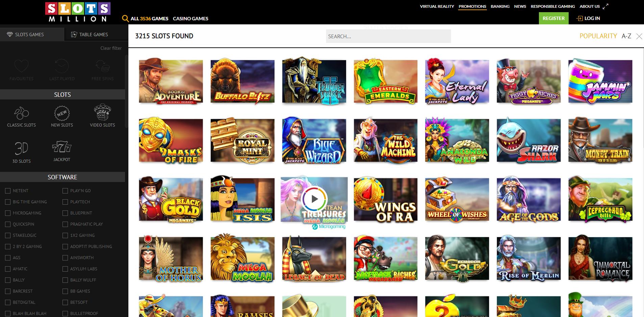This screenshot has width=644, height=317.
Task: Open Jammin' Jars game
Action: click(600, 81)
